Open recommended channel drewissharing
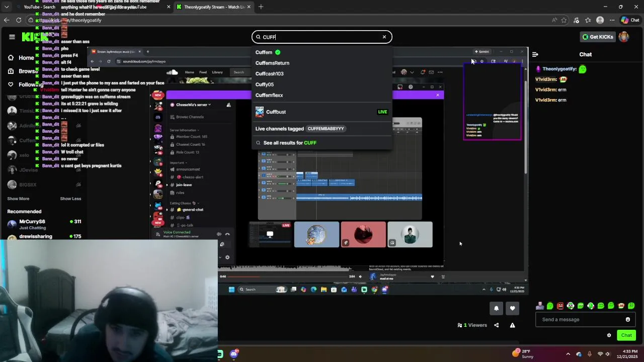The image size is (644, 362). click(44, 236)
